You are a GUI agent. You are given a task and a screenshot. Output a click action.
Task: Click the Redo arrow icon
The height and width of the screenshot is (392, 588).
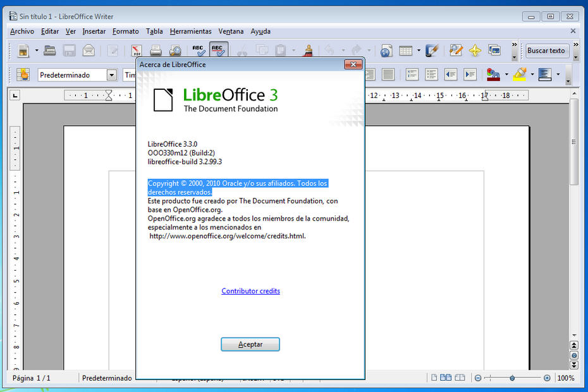[x=356, y=50]
